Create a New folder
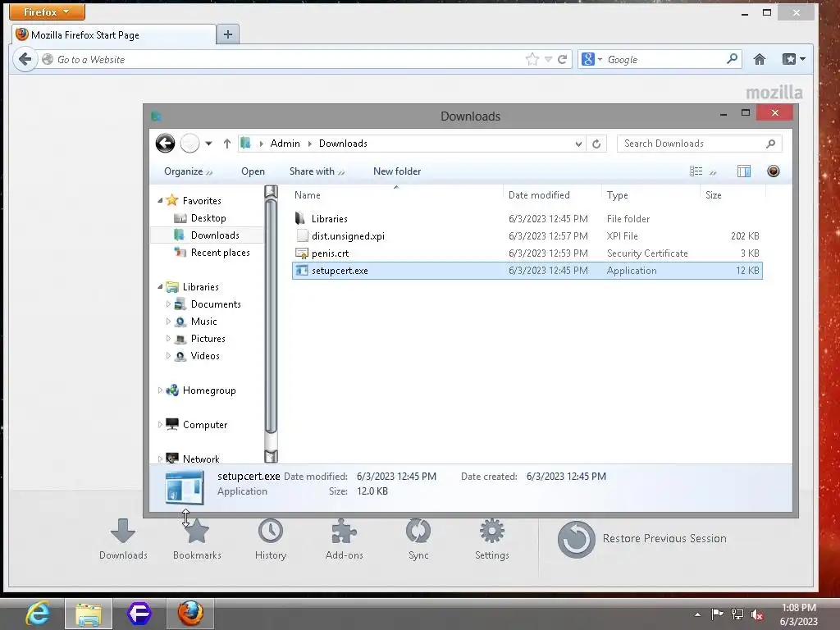The image size is (840, 630). pyautogui.click(x=397, y=171)
